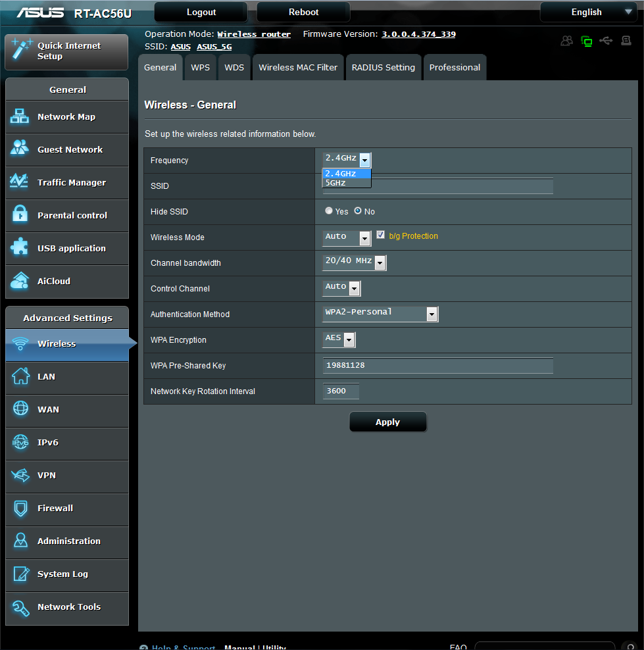
Task: Click the guest network status icon in header
Action: 567,41
